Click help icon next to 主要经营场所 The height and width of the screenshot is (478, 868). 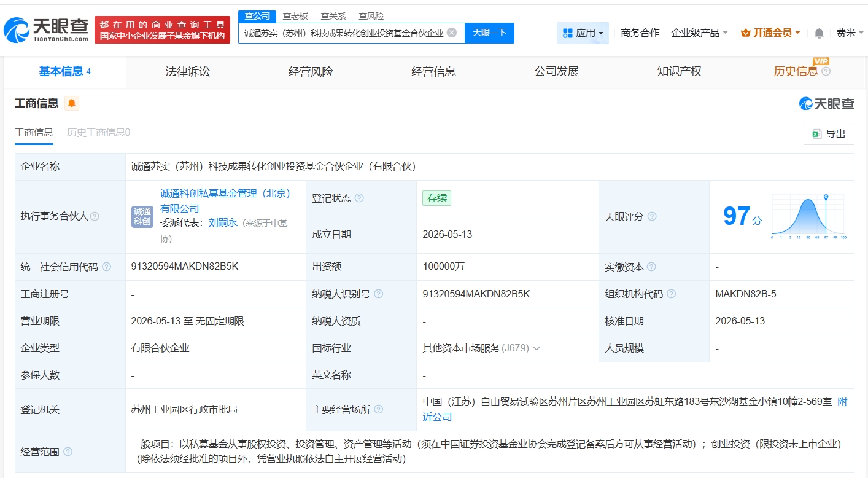point(378,409)
